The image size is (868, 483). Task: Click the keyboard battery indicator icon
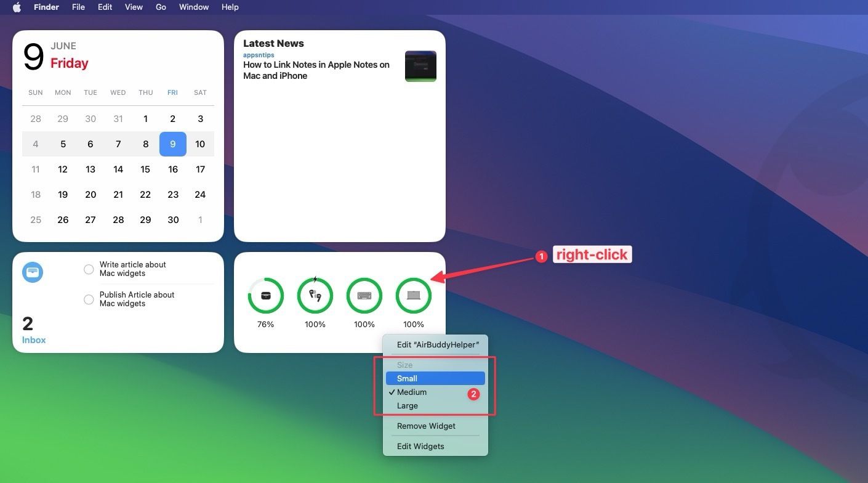364,295
